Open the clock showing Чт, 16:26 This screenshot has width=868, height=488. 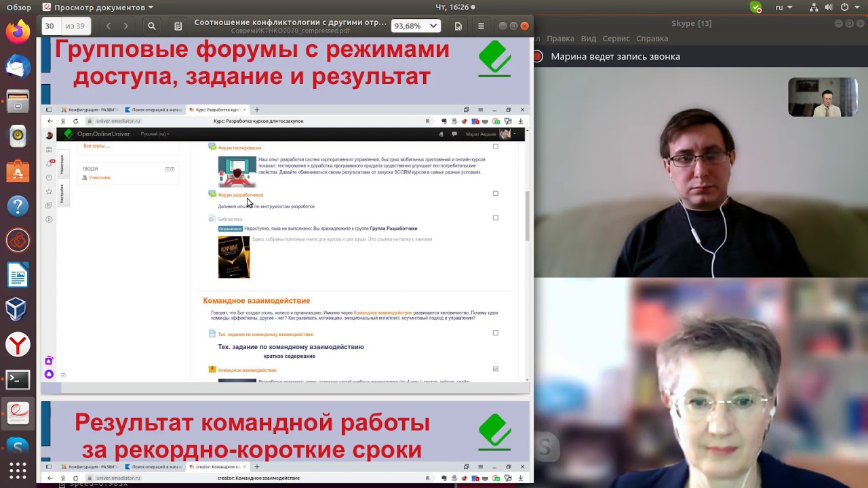pos(452,7)
